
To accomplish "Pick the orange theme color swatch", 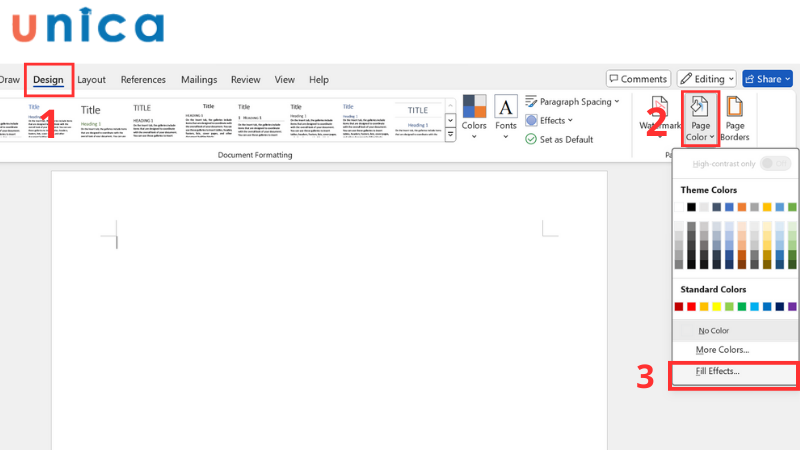I will (742, 207).
